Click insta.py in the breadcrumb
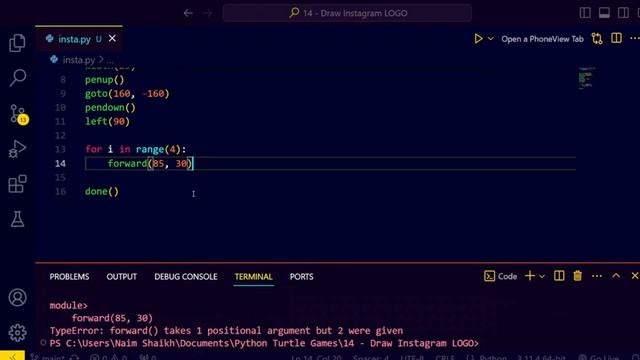This screenshot has width=640, height=360. pos(78,60)
